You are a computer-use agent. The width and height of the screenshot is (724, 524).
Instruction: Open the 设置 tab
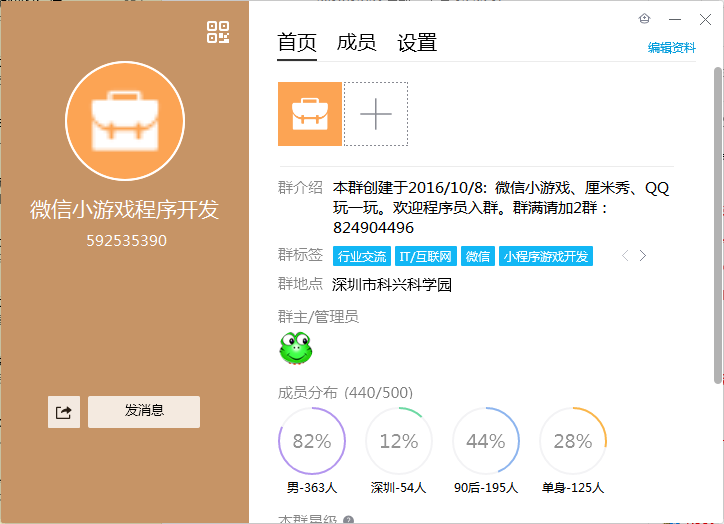[417, 43]
